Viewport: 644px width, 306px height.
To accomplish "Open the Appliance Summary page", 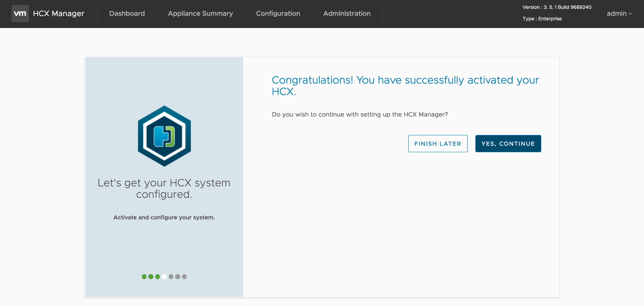I will point(200,13).
